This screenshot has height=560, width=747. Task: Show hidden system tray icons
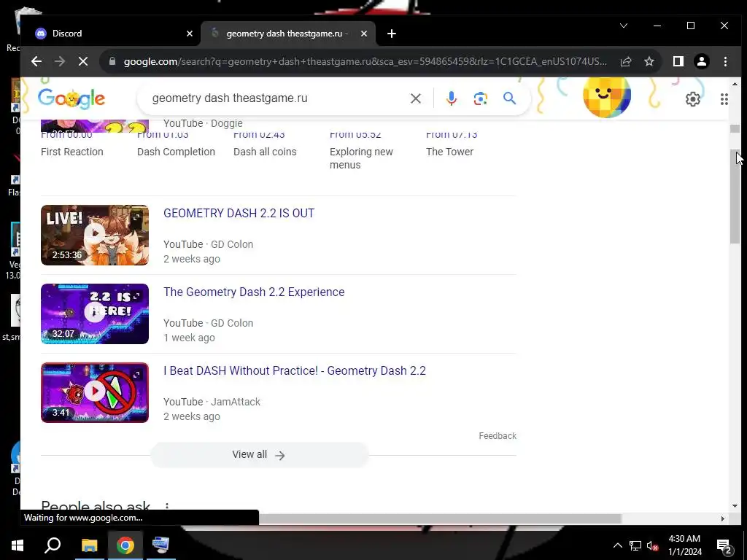coord(617,545)
